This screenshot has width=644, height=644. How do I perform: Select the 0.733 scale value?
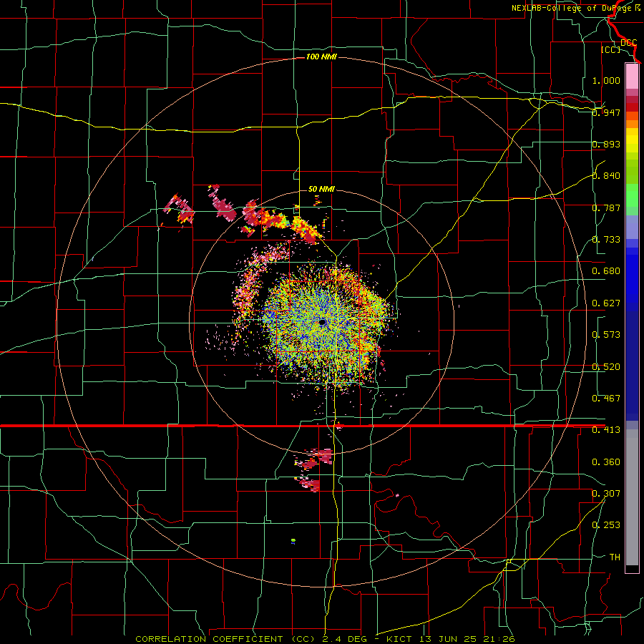(606, 240)
